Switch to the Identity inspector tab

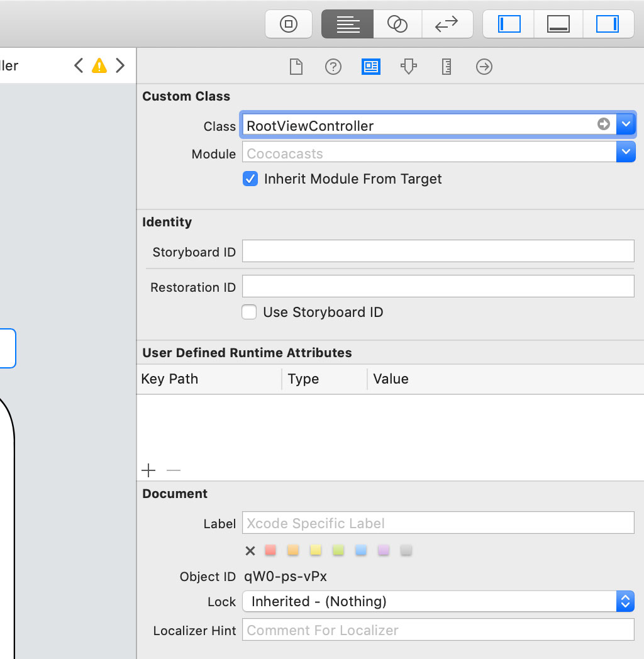tap(371, 67)
